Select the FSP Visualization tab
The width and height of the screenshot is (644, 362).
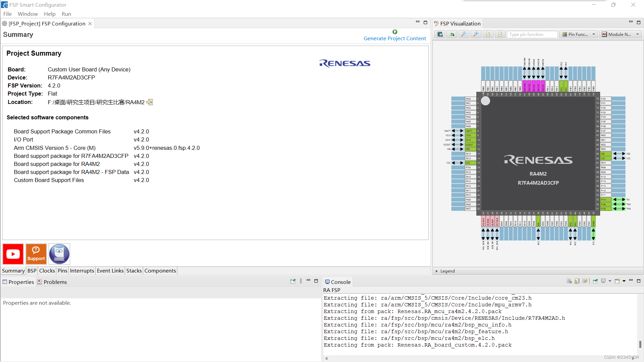click(x=457, y=24)
